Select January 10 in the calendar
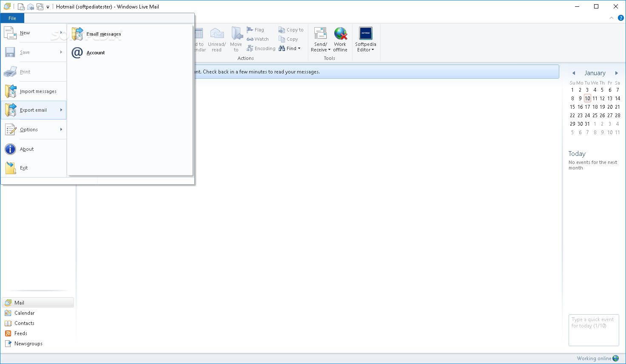The height and width of the screenshot is (364, 626). 587,98
